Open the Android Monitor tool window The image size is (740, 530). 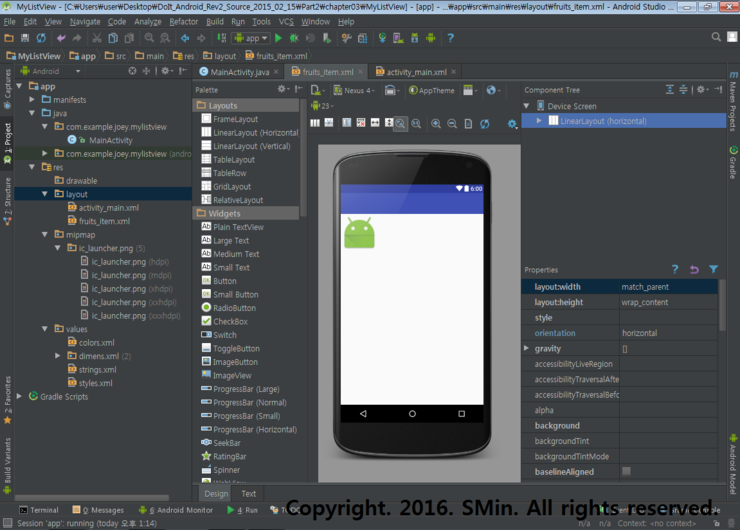[x=176, y=510]
